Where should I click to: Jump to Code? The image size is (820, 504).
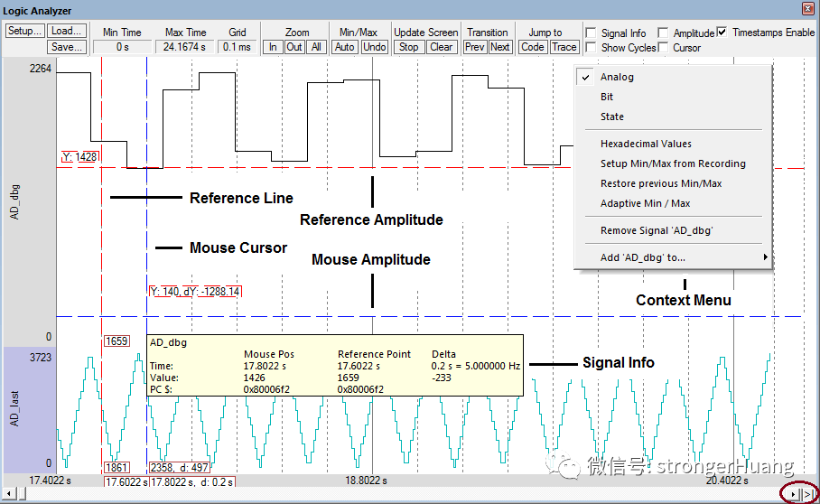pyautogui.click(x=533, y=47)
